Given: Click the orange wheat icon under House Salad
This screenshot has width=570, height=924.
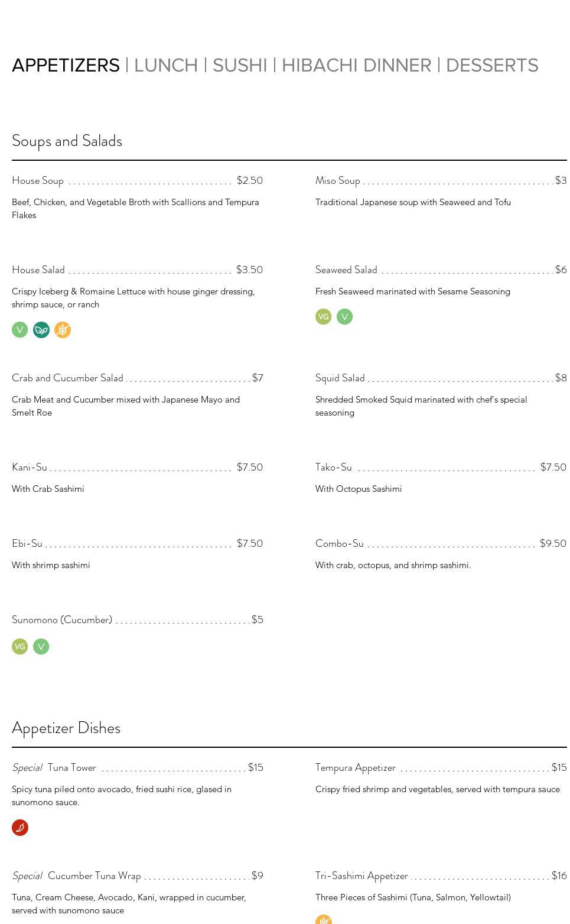Looking at the screenshot, I should 63,330.
